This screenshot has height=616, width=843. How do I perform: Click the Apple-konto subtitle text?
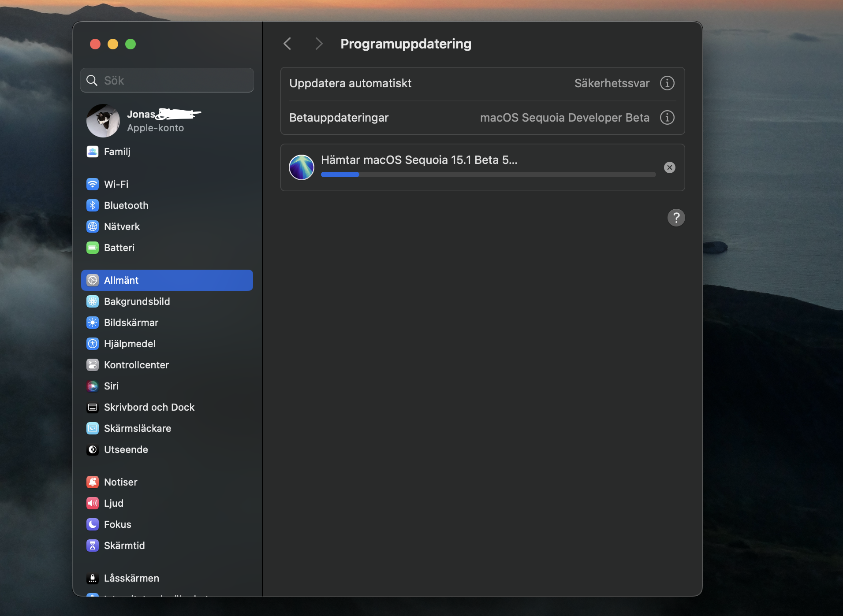tap(155, 128)
